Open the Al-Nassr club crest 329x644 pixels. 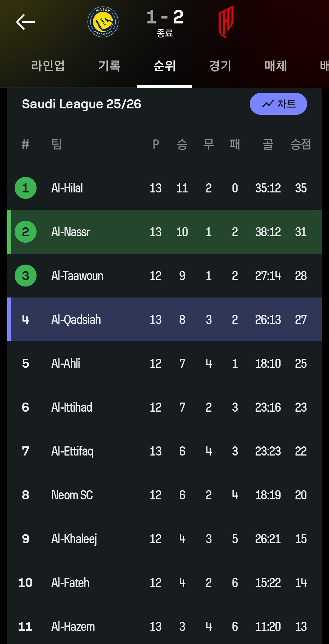[x=103, y=22]
